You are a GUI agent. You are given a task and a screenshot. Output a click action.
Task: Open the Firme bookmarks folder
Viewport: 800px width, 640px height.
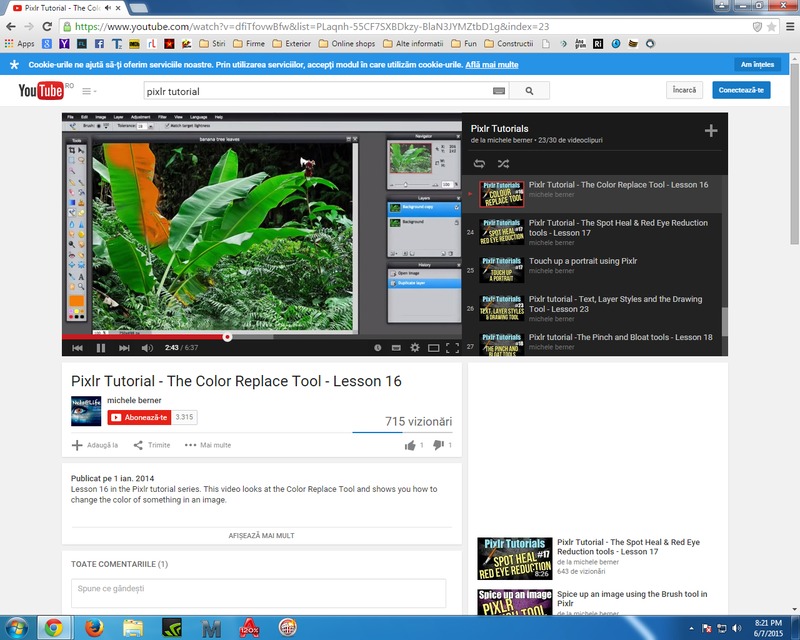tap(249, 44)
